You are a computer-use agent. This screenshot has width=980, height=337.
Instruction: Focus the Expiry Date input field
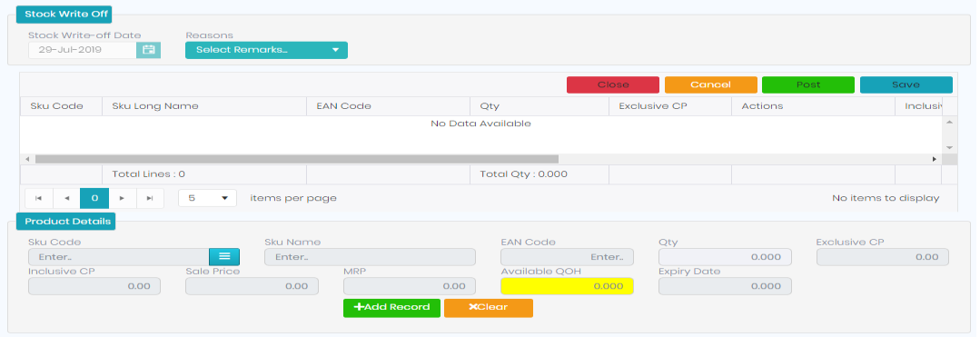pos(725,286)
